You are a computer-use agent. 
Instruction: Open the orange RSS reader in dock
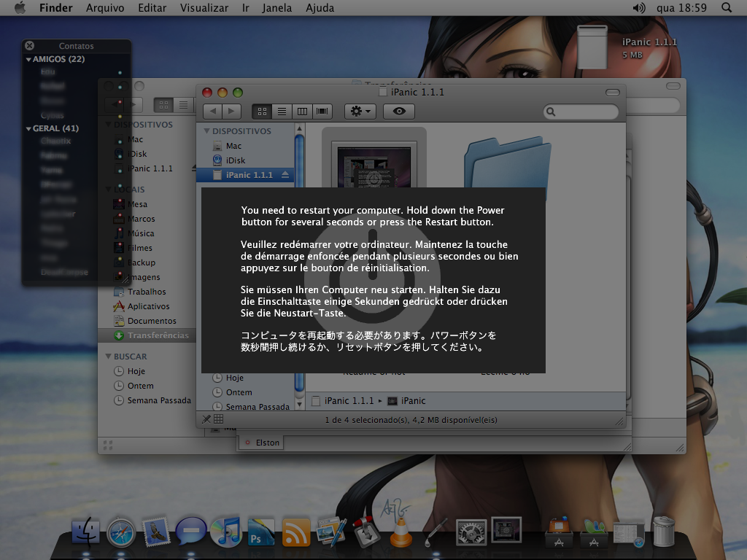[296, 532]
